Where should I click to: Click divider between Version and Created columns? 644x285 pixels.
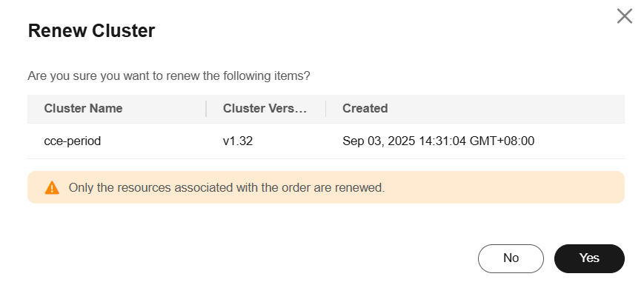click(x=325, y=109)
